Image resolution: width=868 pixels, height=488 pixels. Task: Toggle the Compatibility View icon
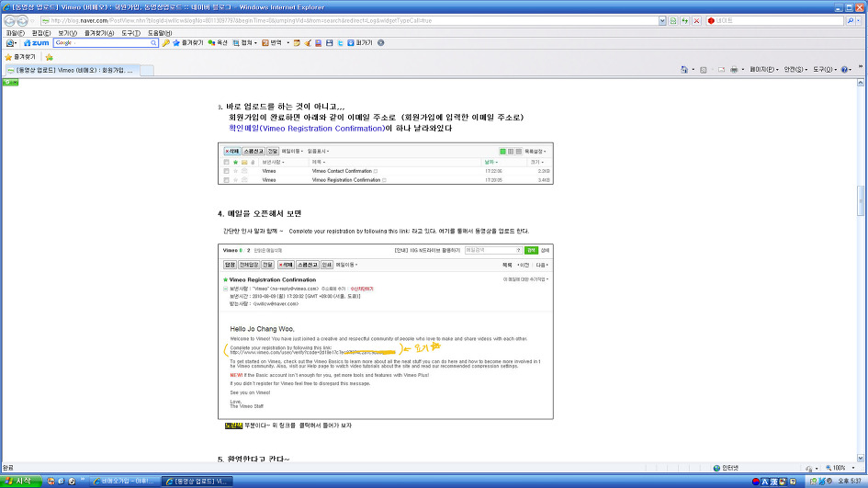tap(673, 20)
